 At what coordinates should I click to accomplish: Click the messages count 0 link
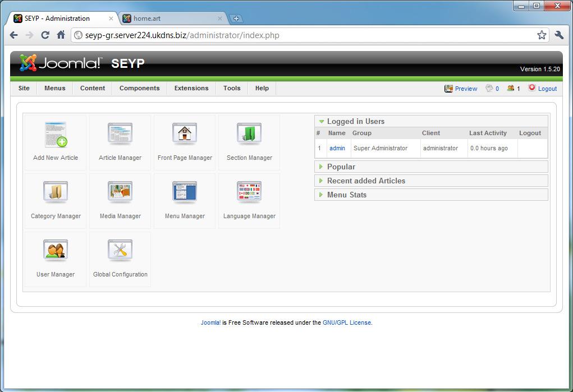tap(497, 89)
